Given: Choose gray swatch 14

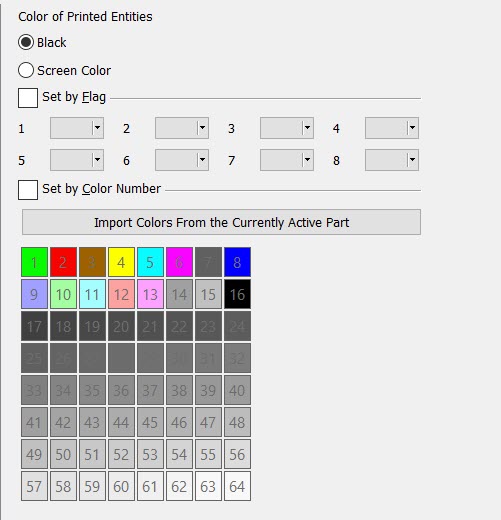Looking at the screenshot, I should point(179,294).
